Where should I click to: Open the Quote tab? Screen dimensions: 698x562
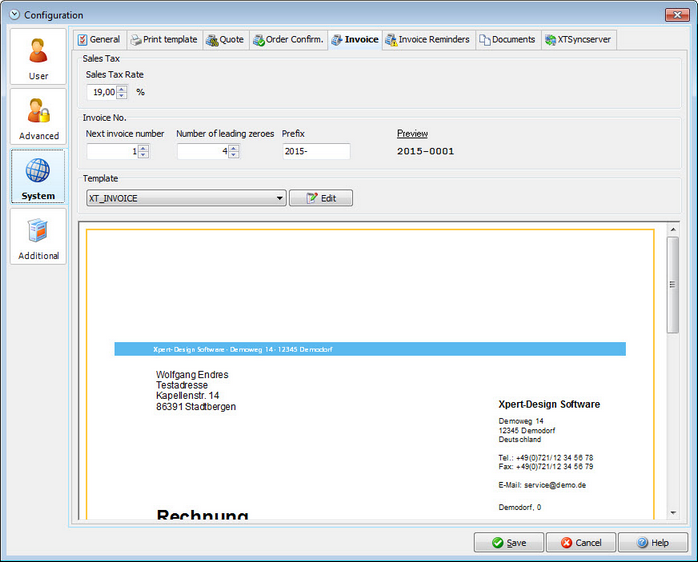[225, 40]
